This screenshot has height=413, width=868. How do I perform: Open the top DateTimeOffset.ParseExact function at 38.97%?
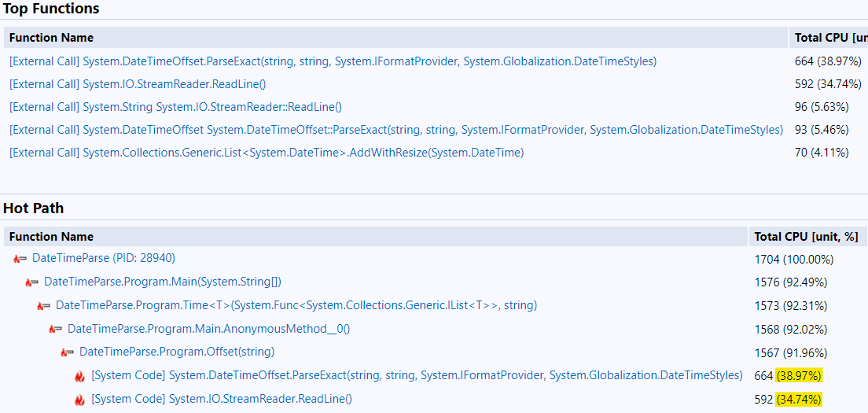coord(333,61)
